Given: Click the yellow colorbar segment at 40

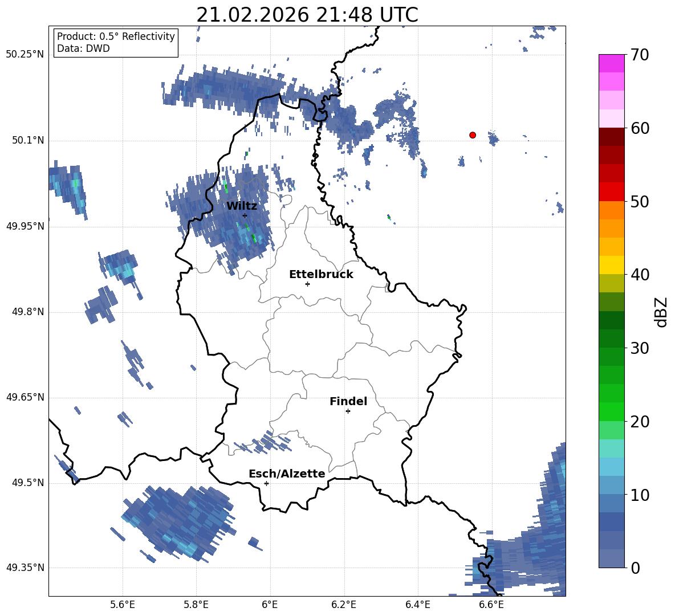Looking at the screenshot, I should coord(611,265).
